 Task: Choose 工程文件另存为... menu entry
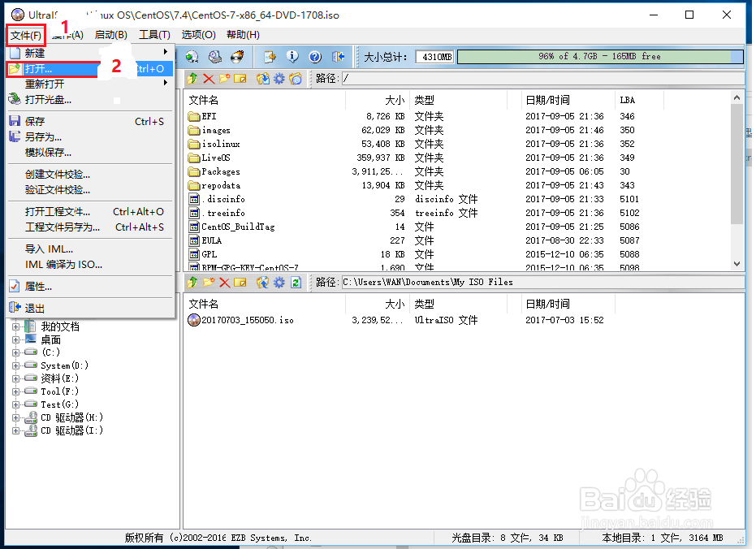tap(89, 227)
